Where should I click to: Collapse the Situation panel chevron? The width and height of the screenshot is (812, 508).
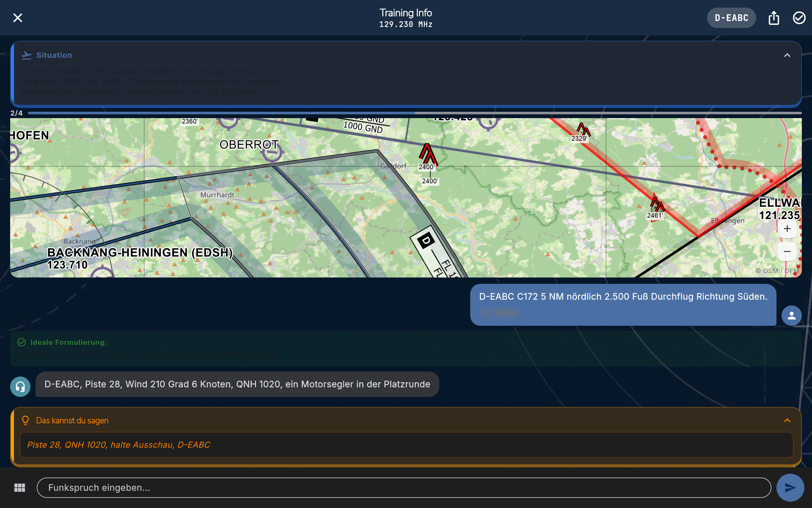coord(787,55)
